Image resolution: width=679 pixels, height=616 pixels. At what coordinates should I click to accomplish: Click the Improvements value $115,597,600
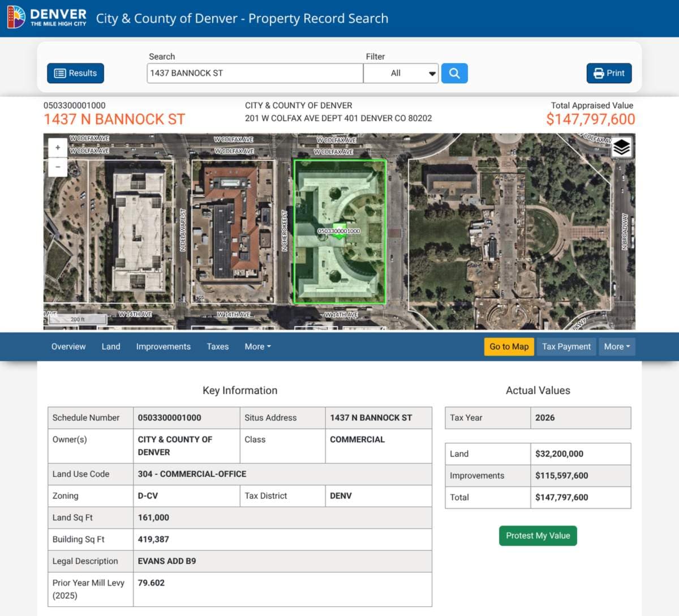(x=561, y=476)
